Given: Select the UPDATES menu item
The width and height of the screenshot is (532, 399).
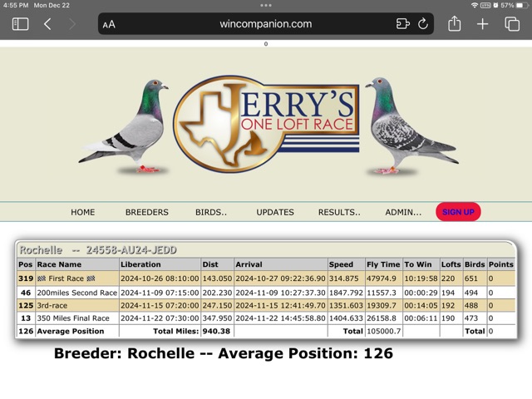Looking at the screenshot, I should click(275, 212).
